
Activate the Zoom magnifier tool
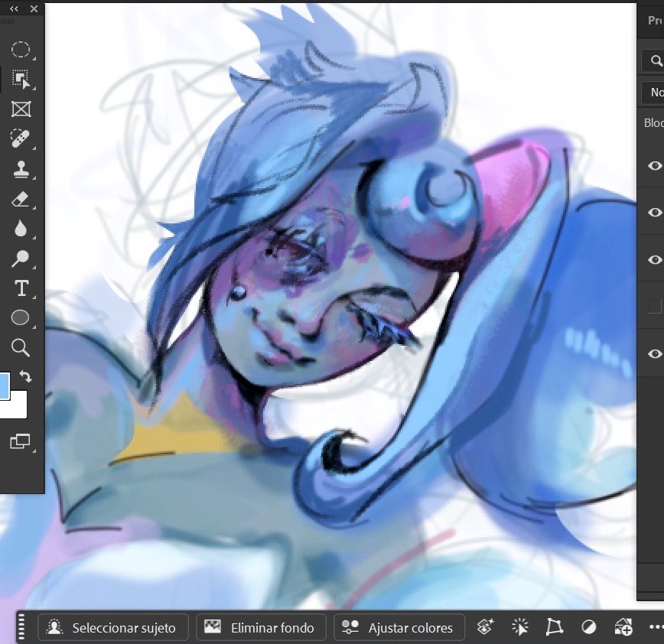pyautogui.click(x=21, y=347)
